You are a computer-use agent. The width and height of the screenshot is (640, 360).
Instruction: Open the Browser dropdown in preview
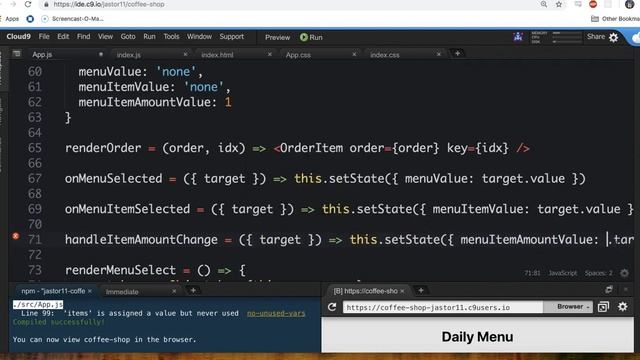pos(568,307)
